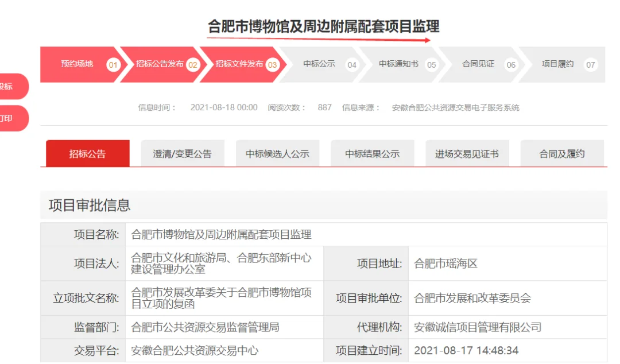The height and width of the screenshot is (364, 620).
Task: Select the 中标通知书 step 05
Action: click(x=402, y=64)
